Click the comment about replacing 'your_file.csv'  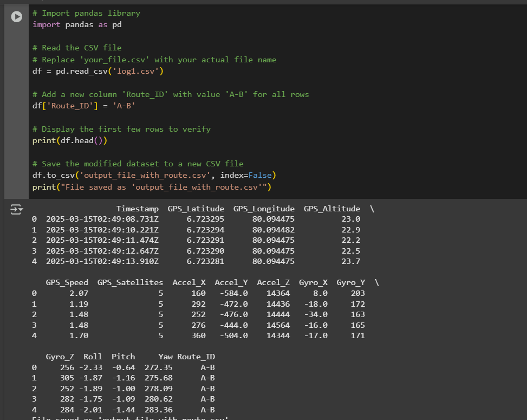[154, 60]
